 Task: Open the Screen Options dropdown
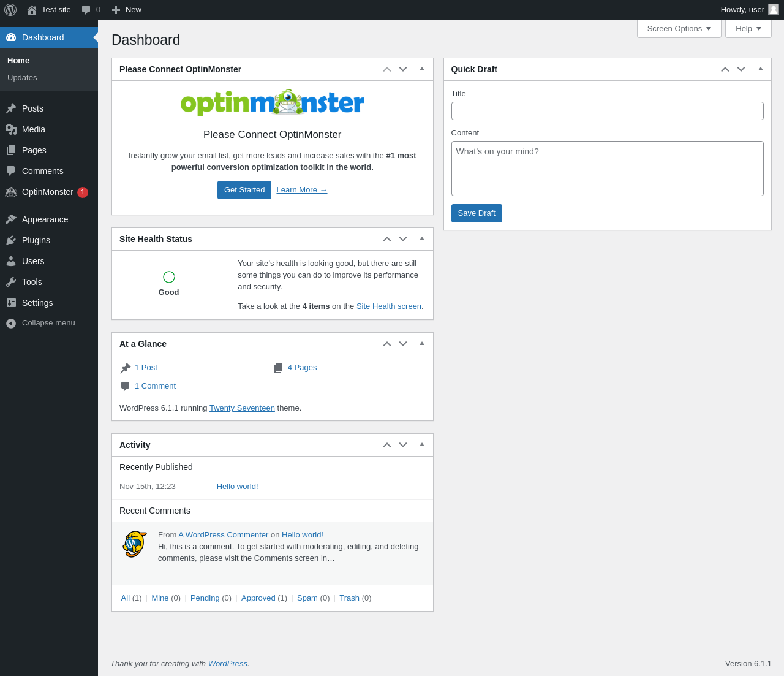pos(679,29)
